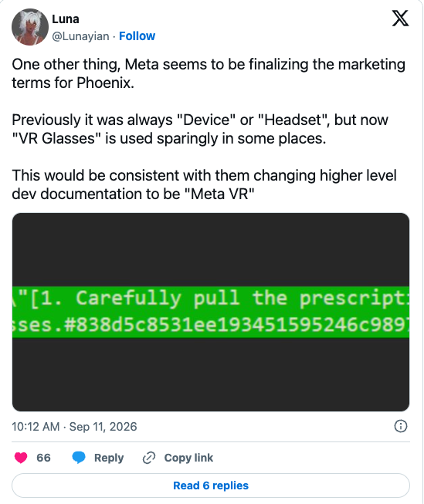Viewport: 424px width, 504px height.
Task: Click the X logo icon
Action: tap(400, 18)
